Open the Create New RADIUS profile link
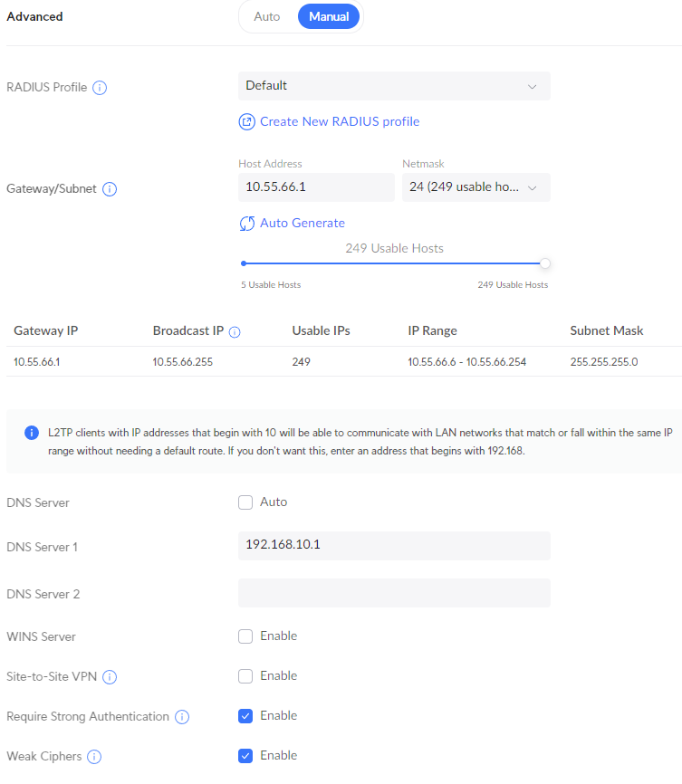This screenshot has width=682, height=784. point(340,122)
